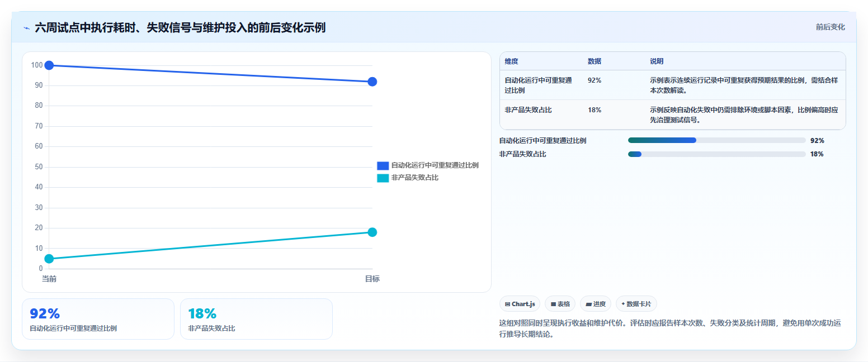Click the 数据卡片 tag chip
The height and width of the screenshot is (362, 868).
(x=636, y=304)
